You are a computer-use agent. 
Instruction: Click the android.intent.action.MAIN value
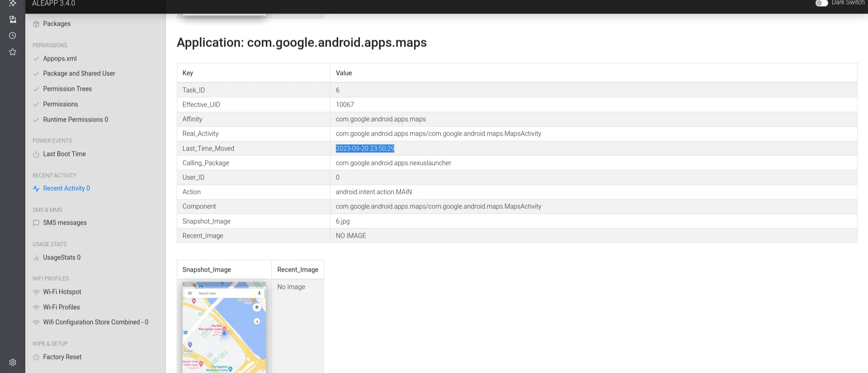(374, 192)
